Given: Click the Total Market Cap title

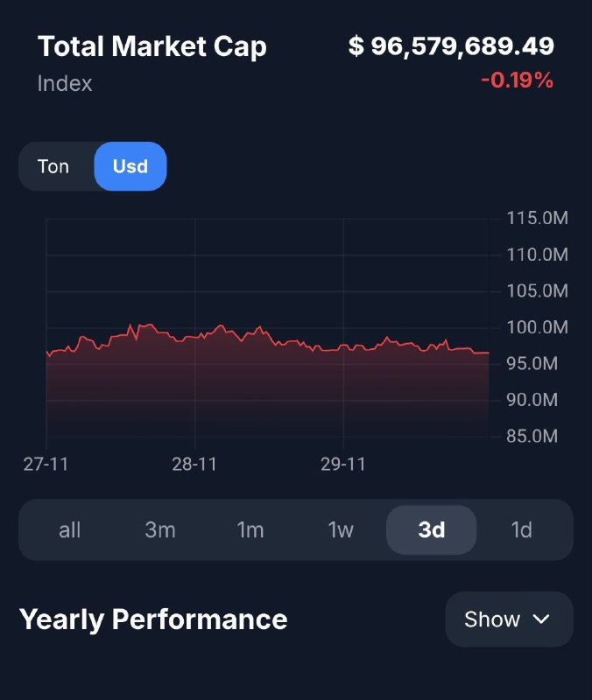Looking at the screenshot, I should point(152,46).
